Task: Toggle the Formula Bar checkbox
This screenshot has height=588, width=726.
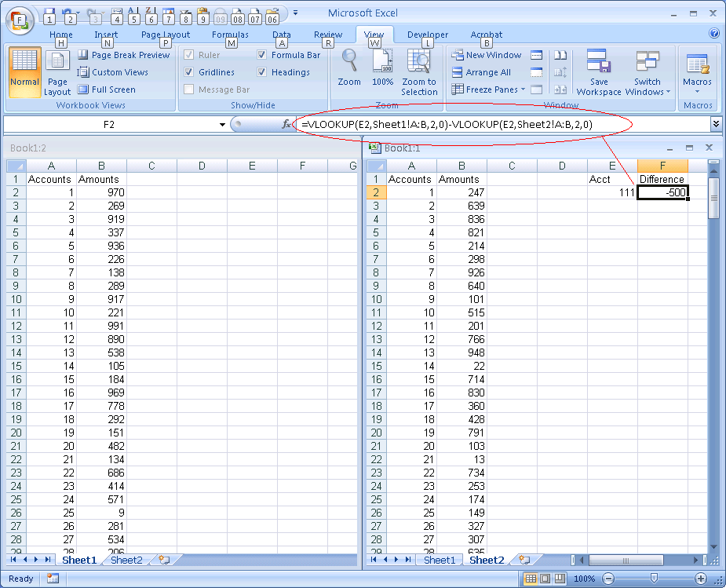Action: 262,55
